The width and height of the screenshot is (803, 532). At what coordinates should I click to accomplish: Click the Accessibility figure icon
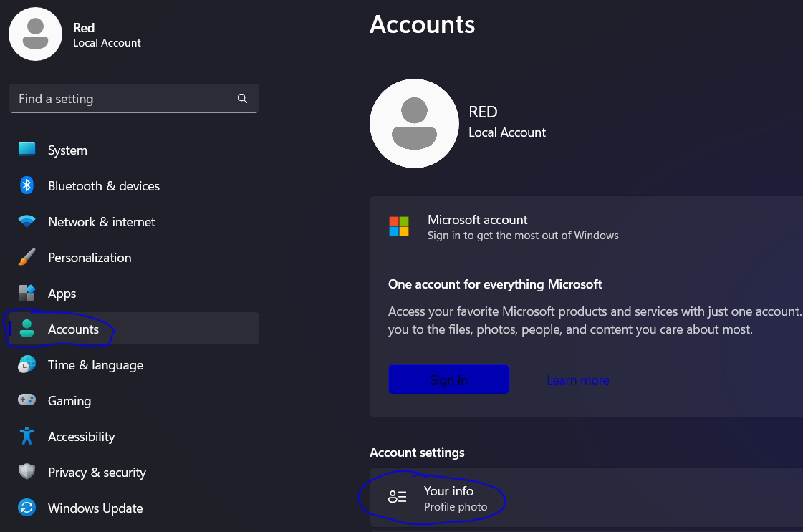coord(27,436)
